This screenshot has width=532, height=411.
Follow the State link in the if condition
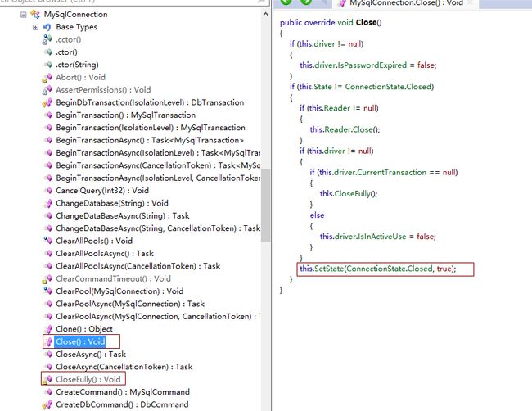[322, 87]
